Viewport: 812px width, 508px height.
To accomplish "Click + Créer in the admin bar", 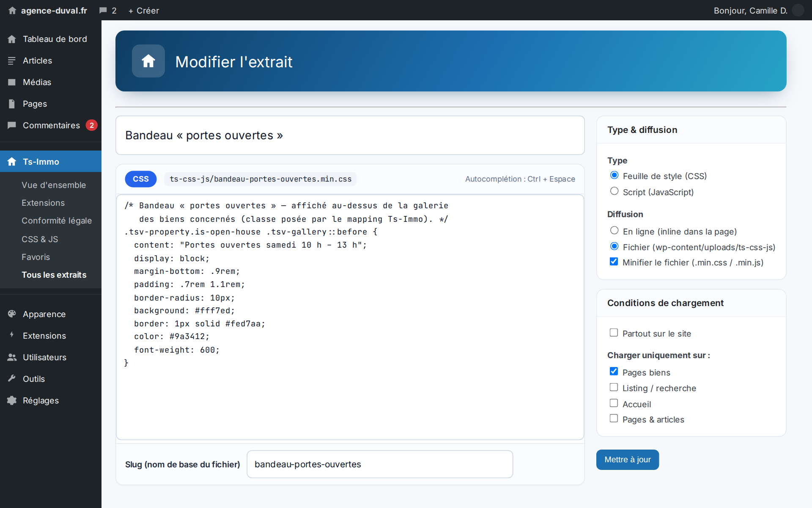I will (144, 11).
